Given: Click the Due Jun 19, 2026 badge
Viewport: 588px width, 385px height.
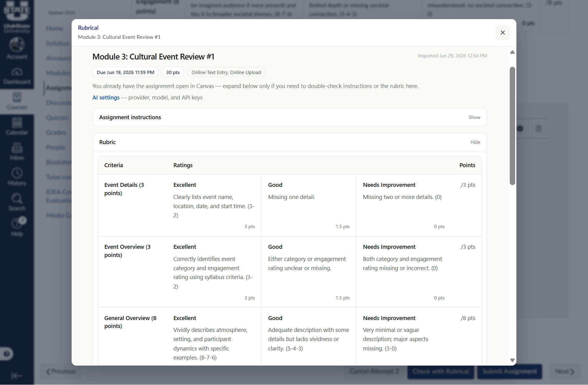Looking at the screenshot, I should click(x=125, y=73).
